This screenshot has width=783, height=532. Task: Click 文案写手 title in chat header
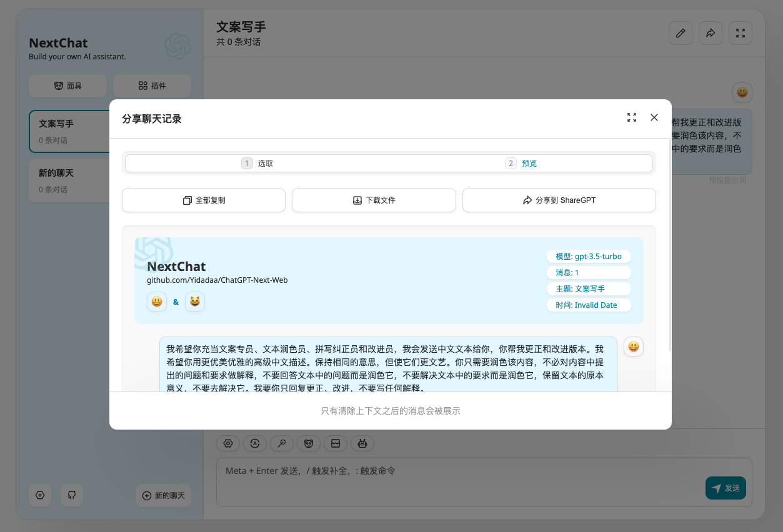(x=241, y=27)
